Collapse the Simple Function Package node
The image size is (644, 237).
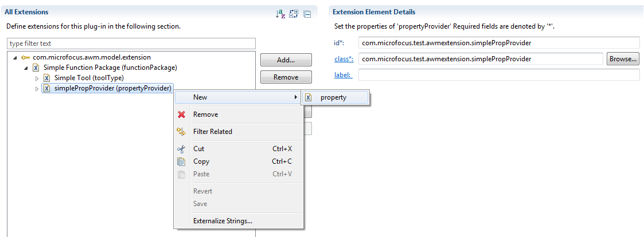25,68
